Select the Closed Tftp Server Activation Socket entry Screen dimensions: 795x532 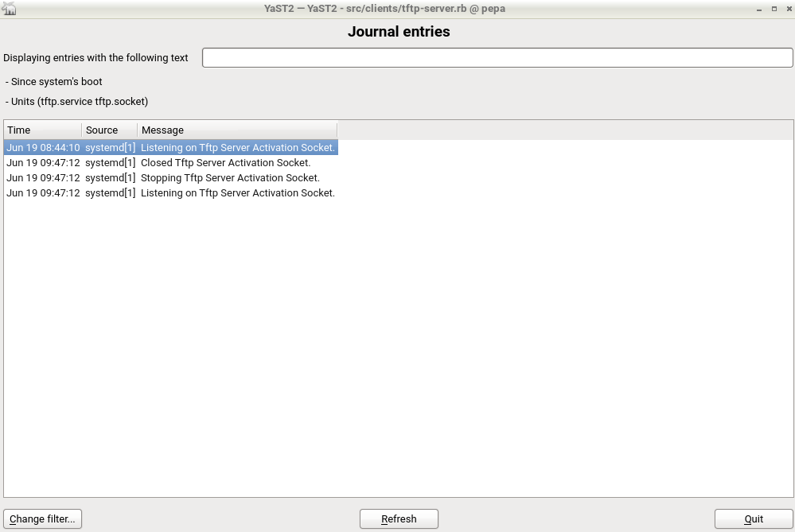pos(170,163)
